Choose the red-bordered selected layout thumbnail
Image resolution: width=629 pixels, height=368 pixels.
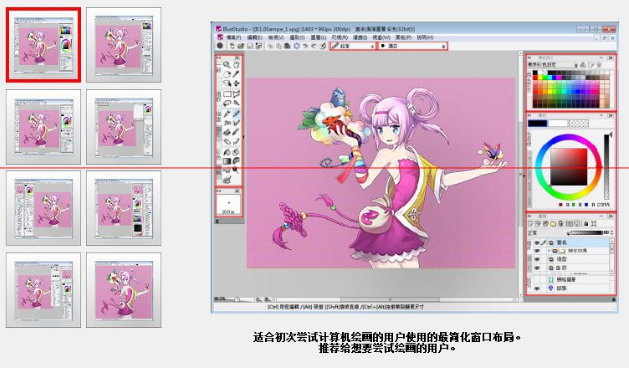[43, 45]
